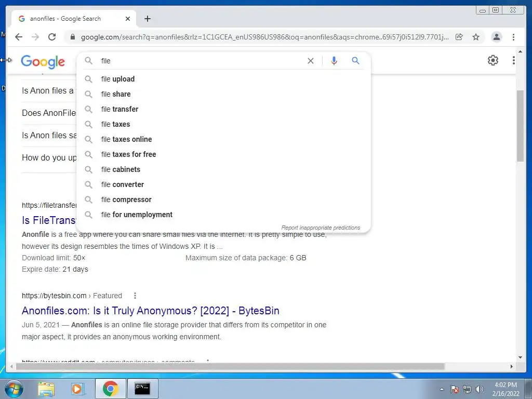Viewport: 532px width, 399px height.
Task: Click the forward navigation arrow
Action: click(35, 37)
